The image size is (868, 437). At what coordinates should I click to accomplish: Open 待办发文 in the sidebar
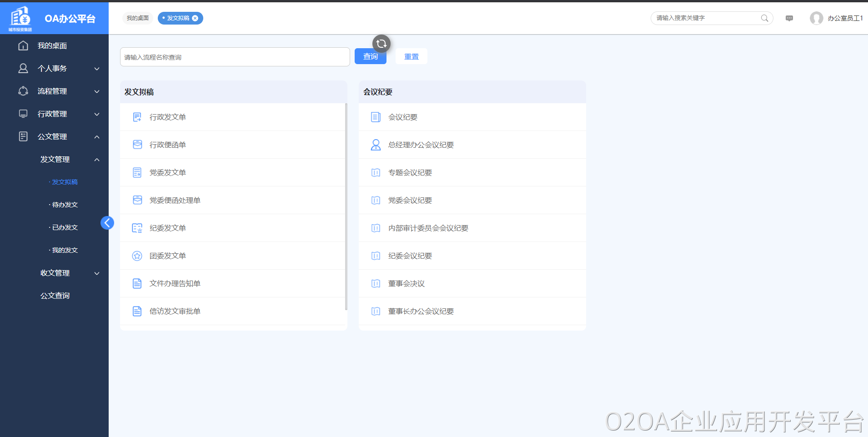(x=65, y=205)
